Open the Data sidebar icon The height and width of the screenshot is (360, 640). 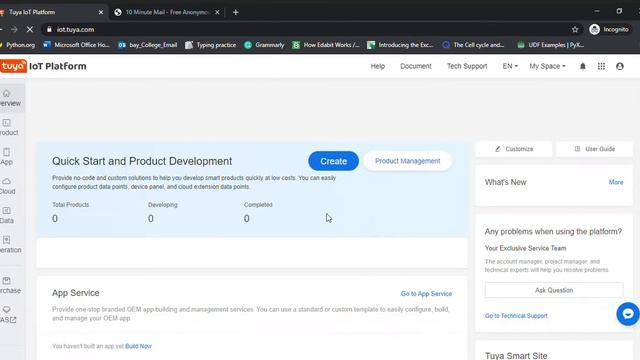pos(7,211)
